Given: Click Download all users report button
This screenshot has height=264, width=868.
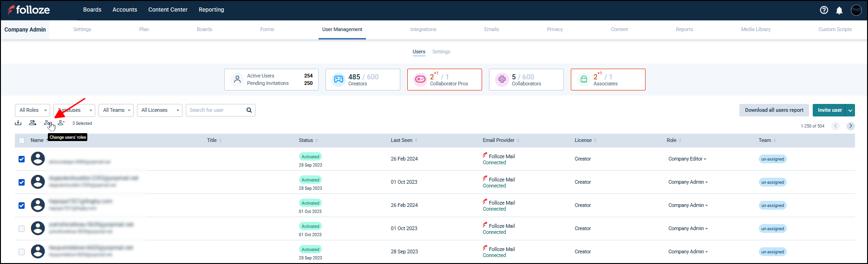Looking at the screenshot, I should [x=774, y=110].
